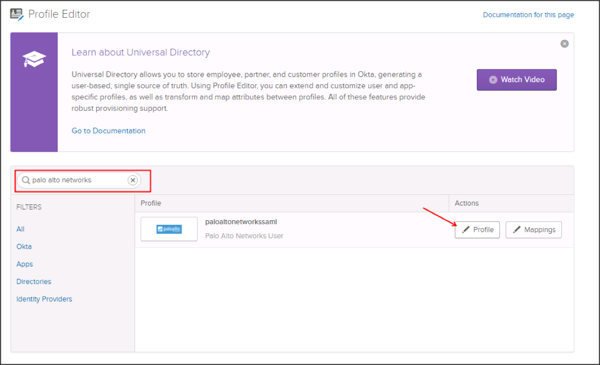Select the Apps filter
600x365 pixels.
[x=24, y=264]
